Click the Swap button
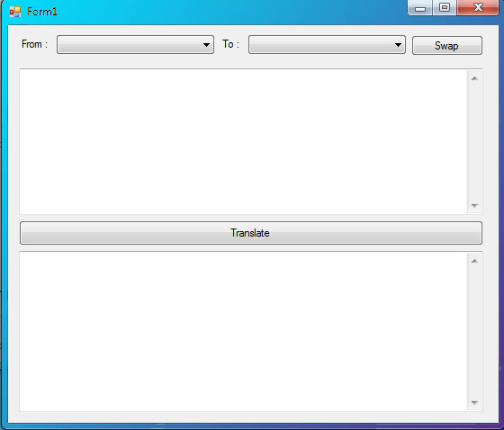Image resolution: width=504 pixels, height=430 pixels. pos(447,45)
